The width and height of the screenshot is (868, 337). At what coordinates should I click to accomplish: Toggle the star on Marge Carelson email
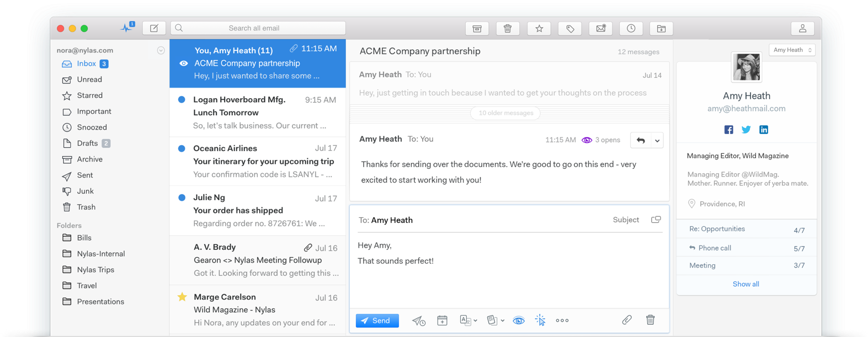182,297
